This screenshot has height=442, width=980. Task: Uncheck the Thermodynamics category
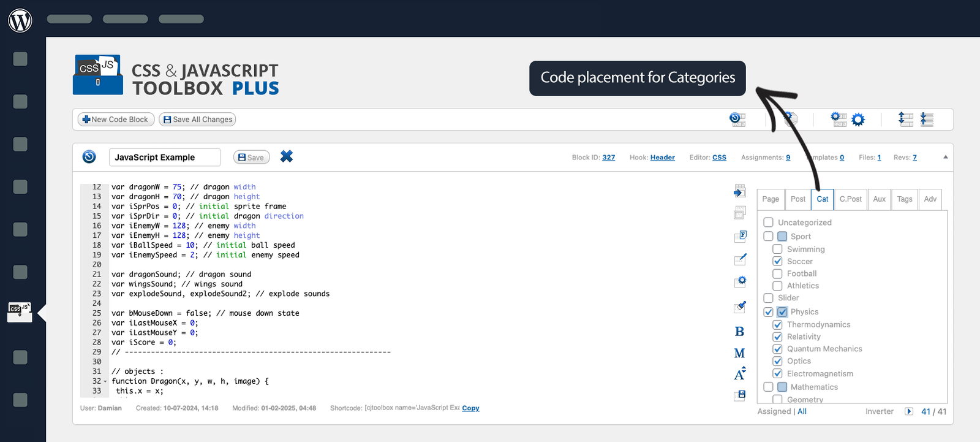click(x=777, y=324)
